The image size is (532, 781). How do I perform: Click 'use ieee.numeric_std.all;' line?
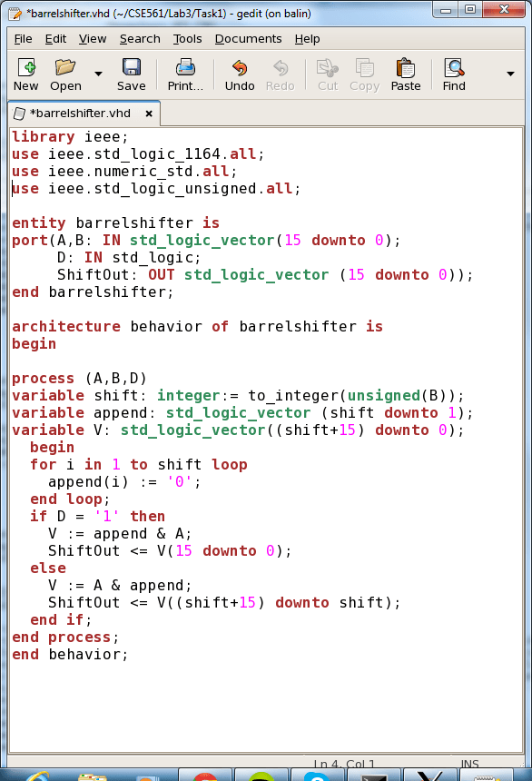[x=124, y=172]
